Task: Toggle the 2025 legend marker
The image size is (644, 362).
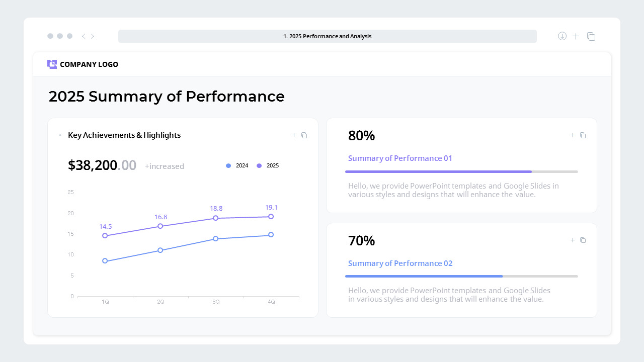Action: click(259, 165)
